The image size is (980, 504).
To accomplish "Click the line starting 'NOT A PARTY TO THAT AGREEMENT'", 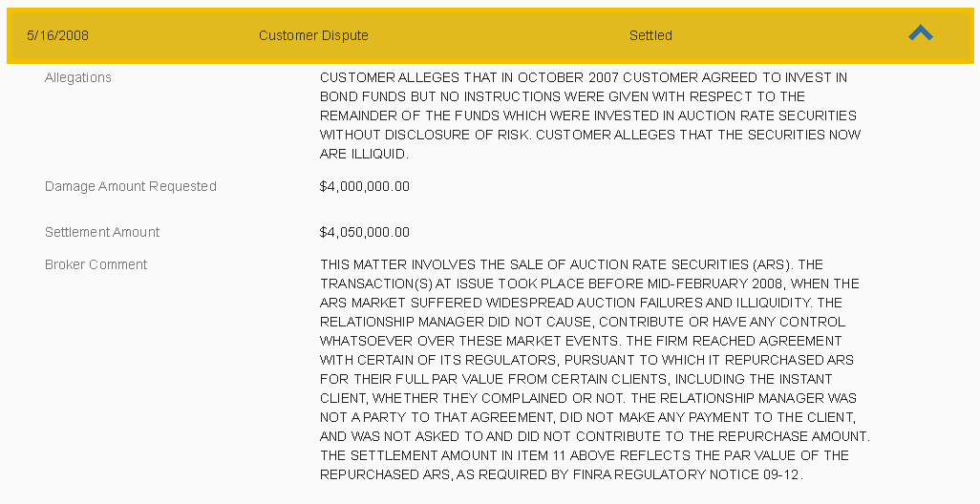I will 587,417.
